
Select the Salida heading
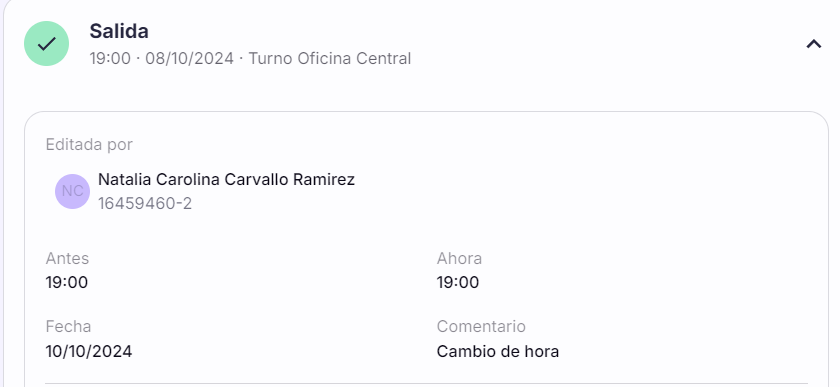[x=119, y=31]
